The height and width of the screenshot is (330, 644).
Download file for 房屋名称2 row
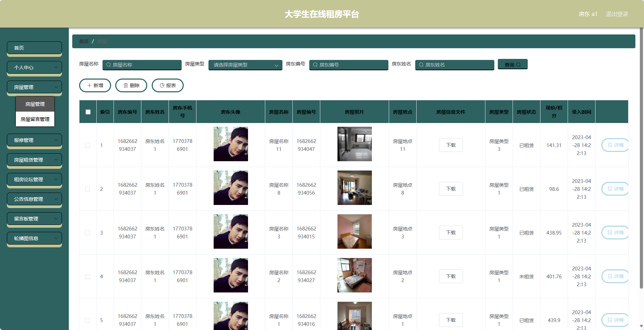[451, 276]
